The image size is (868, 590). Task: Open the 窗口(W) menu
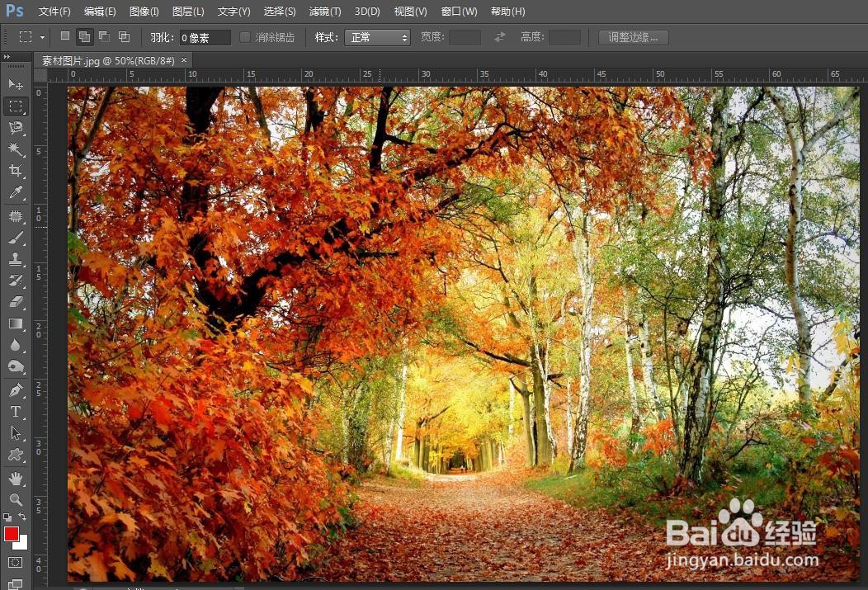coord(459,11)
